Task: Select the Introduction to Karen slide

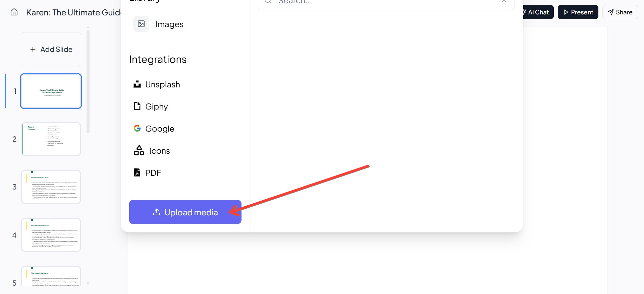Action: (51, 187)
